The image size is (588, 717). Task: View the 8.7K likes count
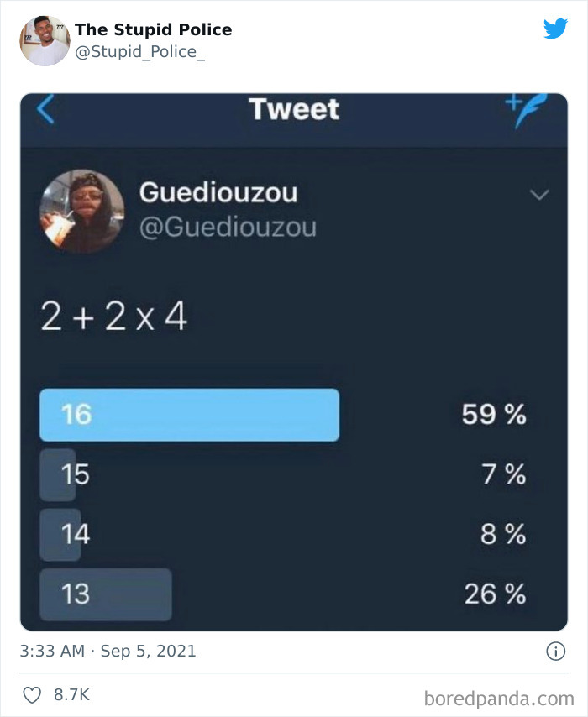pyautogui.click(x=71, y=695)
